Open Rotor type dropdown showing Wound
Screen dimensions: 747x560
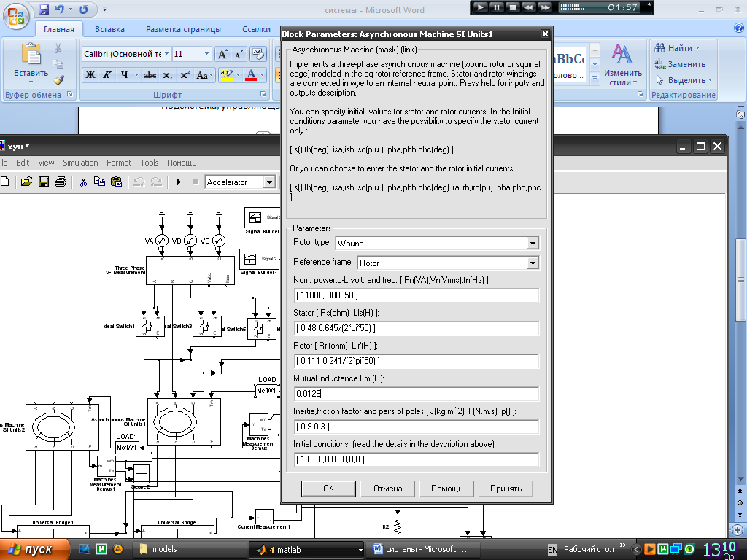click(533, 244)
